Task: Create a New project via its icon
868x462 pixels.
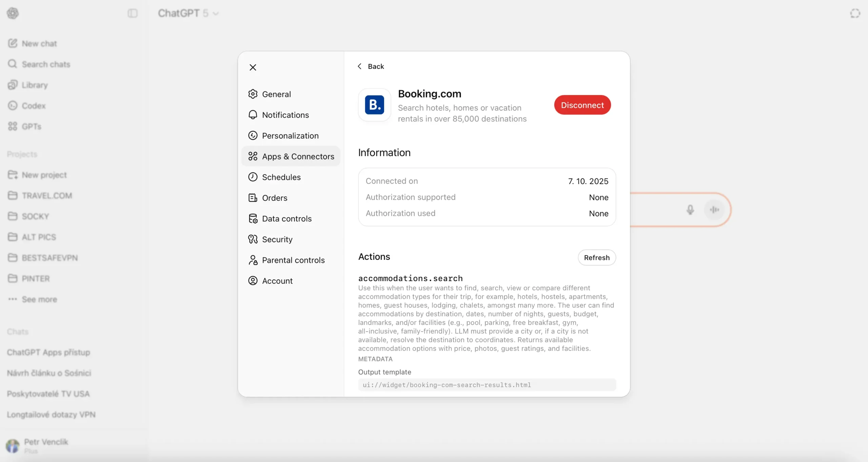Action: click(13, 174)
